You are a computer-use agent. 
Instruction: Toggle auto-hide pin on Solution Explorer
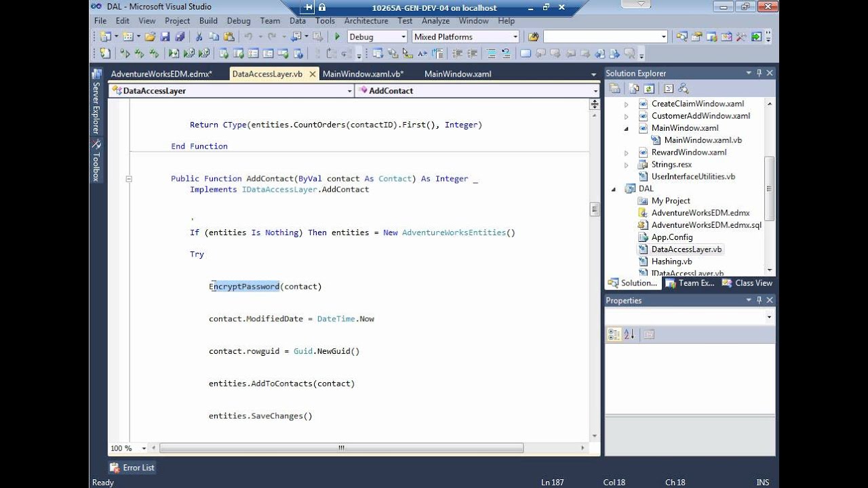[x=759, y=73]
